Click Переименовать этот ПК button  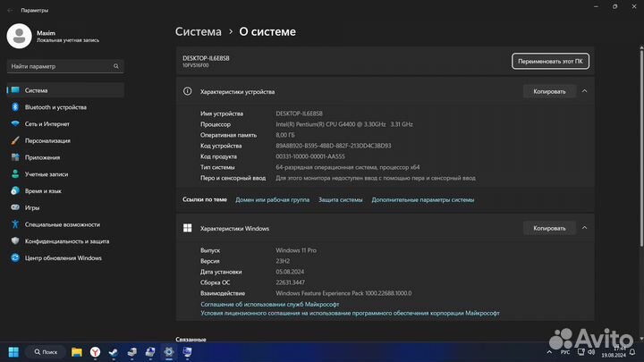(550, 61)
